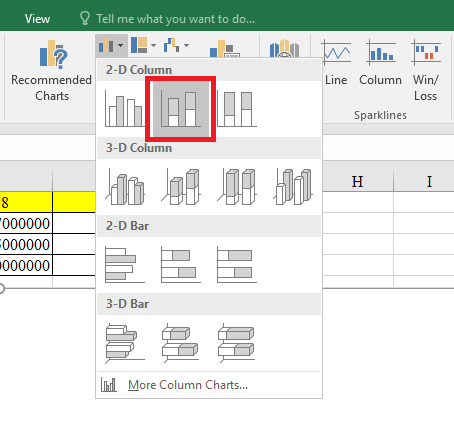The height and width of the screenshot is (421, 454).
Task: Pick the 2-D 100% Stacked Column chart
Action: tap(237, 109)
